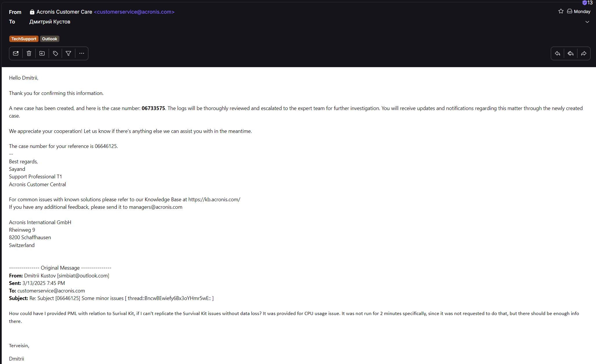Click simbiat@outlook.com in original message
This screenshot has height=364, width=596.
[83, 276]
